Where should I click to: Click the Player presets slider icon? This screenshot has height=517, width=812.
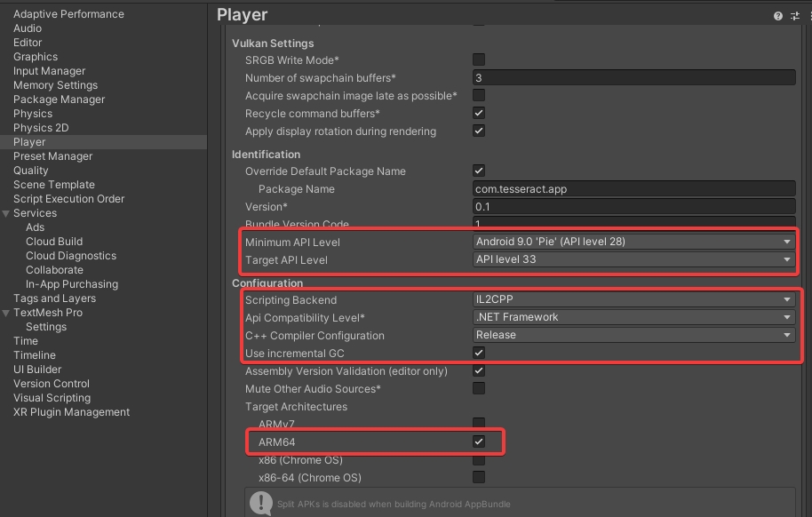(x=794, y=16)
